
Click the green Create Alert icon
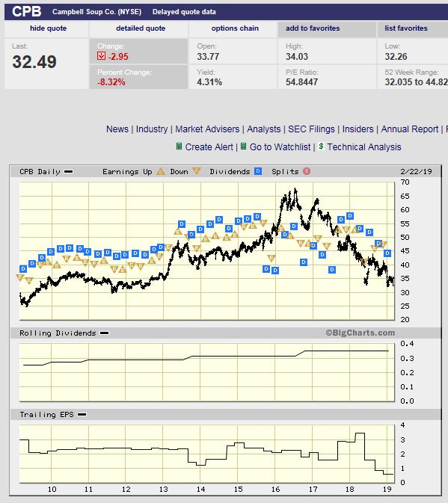pyautogui.click(x=179, y=146)
